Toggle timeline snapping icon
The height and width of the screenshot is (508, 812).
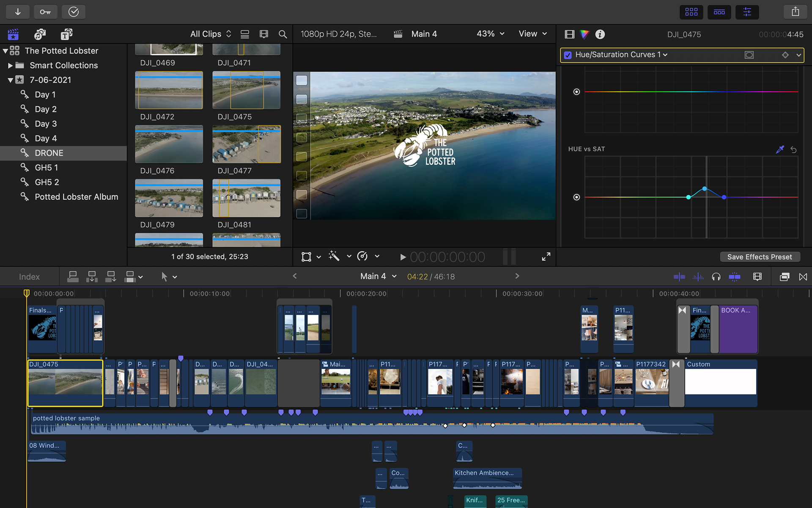(x=735, y=277)
